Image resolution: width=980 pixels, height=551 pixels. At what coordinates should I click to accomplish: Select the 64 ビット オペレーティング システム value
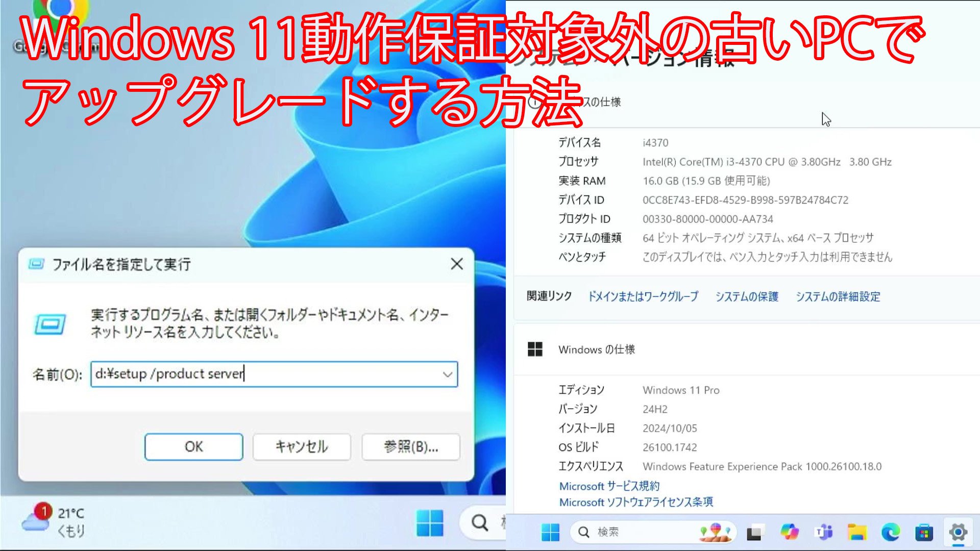pyautogui.click(x=758, y=238)
